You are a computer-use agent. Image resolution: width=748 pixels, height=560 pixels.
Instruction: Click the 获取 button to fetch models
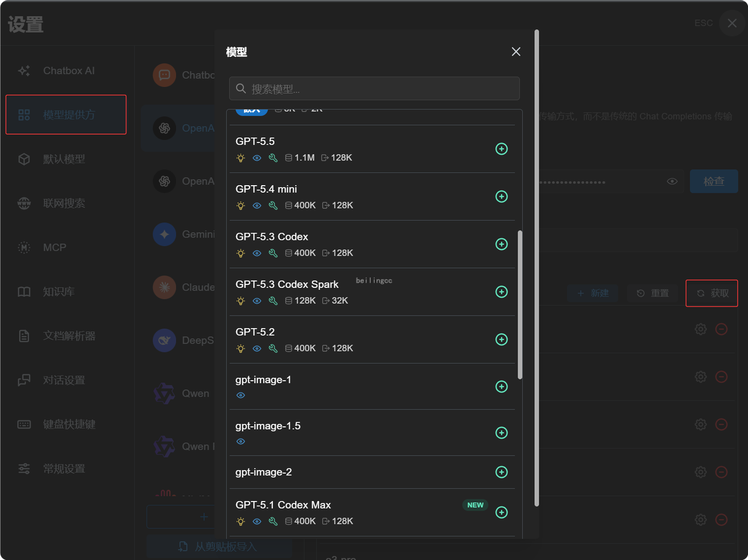tap(712, 293)
